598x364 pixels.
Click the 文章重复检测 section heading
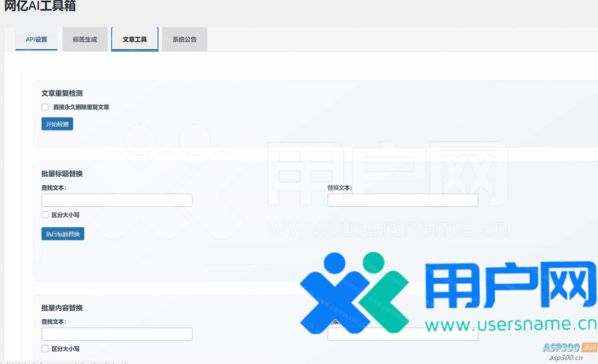[x=62, y=93]
